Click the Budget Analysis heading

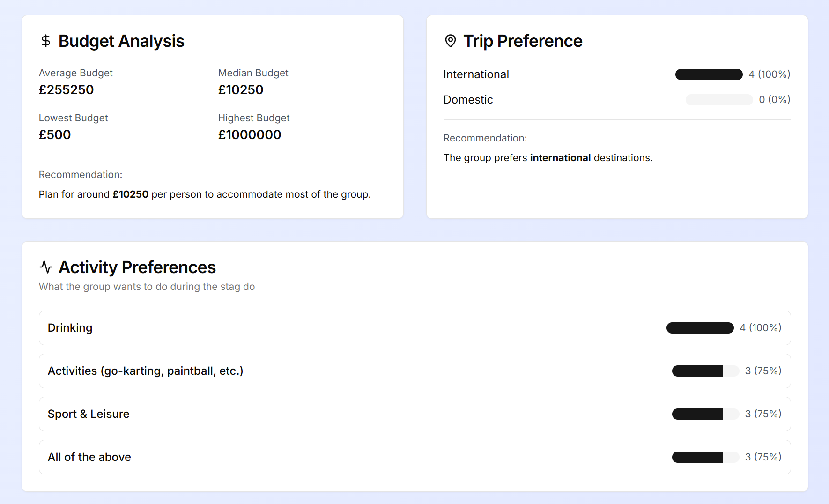coord(121,41)
